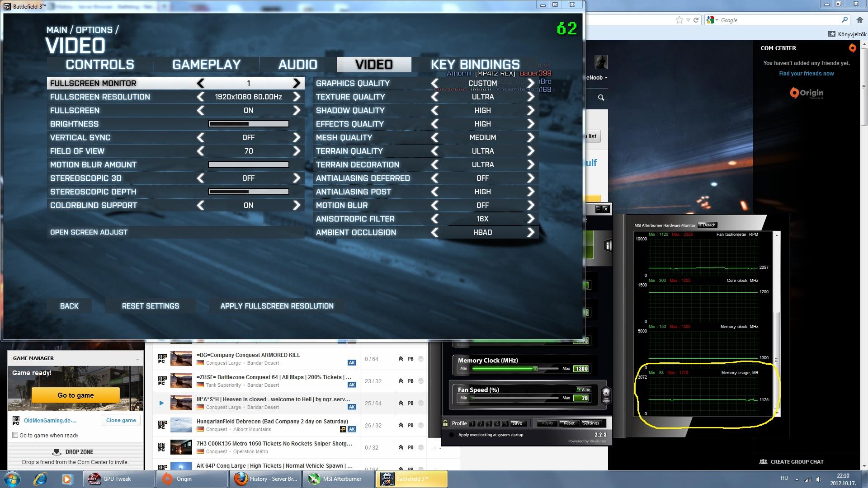Open Start menu Windows orb
Screen dimensions: 868x488
tap(12, 479)
